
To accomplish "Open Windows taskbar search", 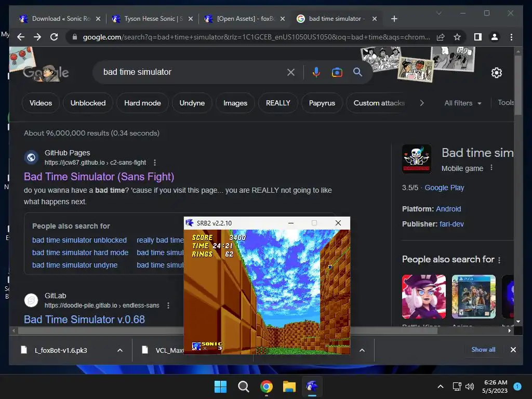I will point(243,387).
